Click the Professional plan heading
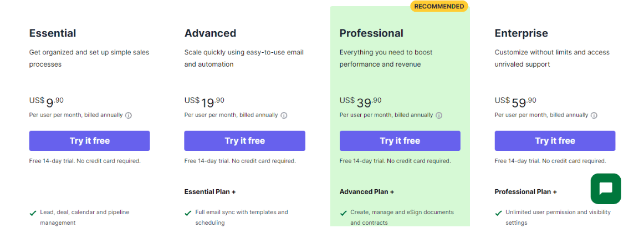The image size is (644, 233). tap(371, 33)
